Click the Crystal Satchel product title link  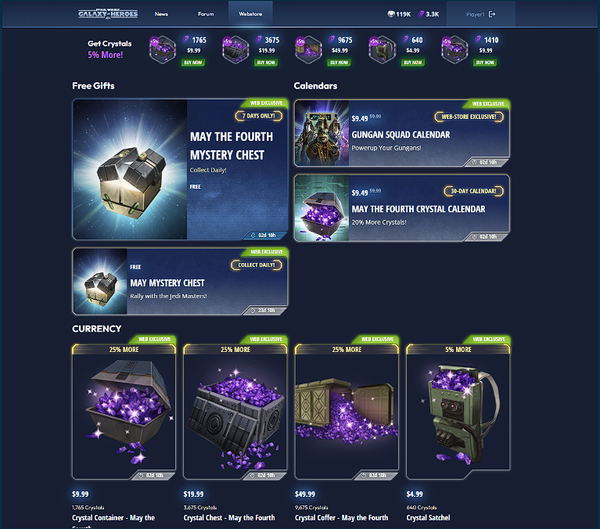pyautogui.click(x=428, y=518)
